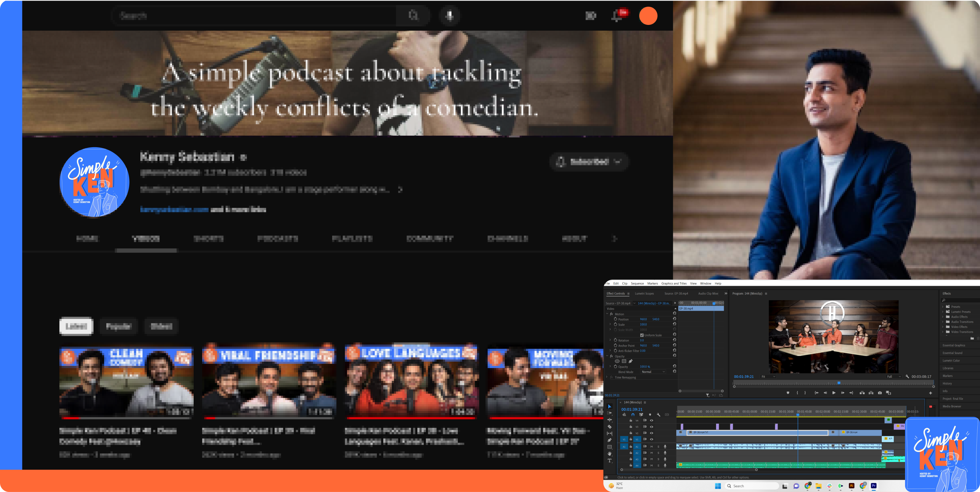Toggle the Rotation animation stopwatch
Image resolution: width=980 pixels, height=492 pixels.
(x=615, y=340)
